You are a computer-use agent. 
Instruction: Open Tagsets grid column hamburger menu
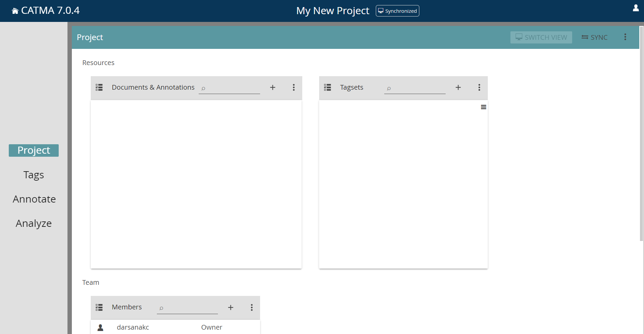point(483,107)
